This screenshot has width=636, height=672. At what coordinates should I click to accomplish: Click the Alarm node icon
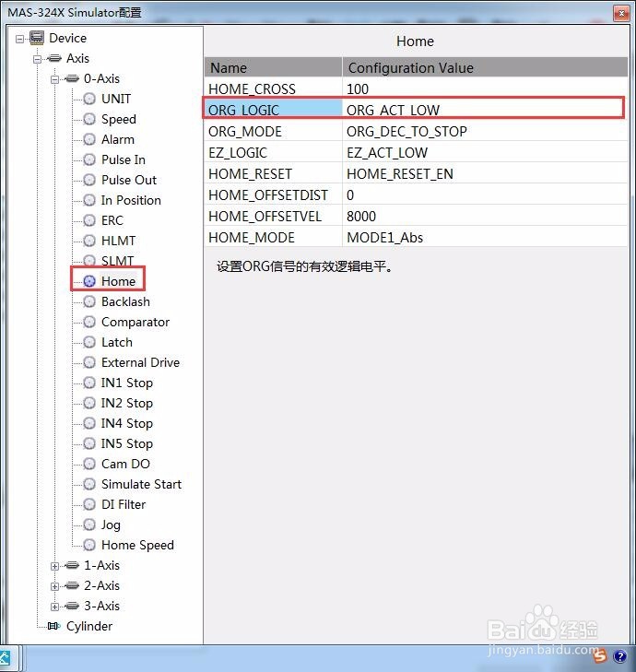89,139
